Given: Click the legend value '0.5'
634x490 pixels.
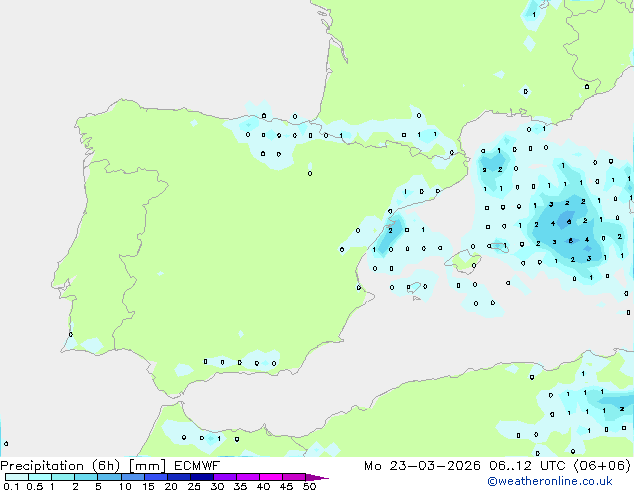Looking at the screenshot, I should 35,486.
